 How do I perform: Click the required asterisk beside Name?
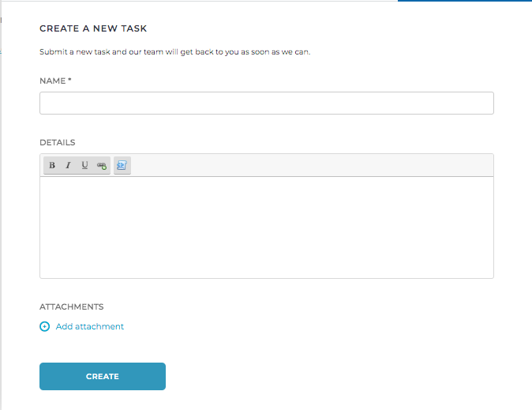tap(70, 80)
